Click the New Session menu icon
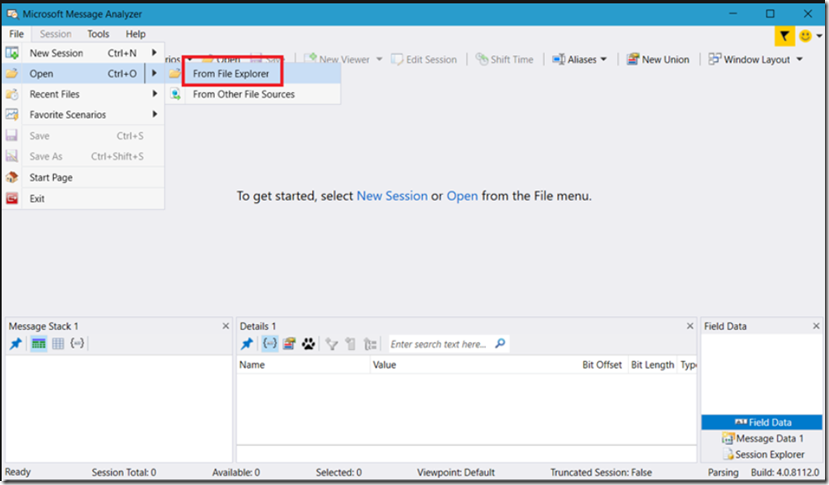The height and width of the screenshot is (485, 829). [12, 53]
